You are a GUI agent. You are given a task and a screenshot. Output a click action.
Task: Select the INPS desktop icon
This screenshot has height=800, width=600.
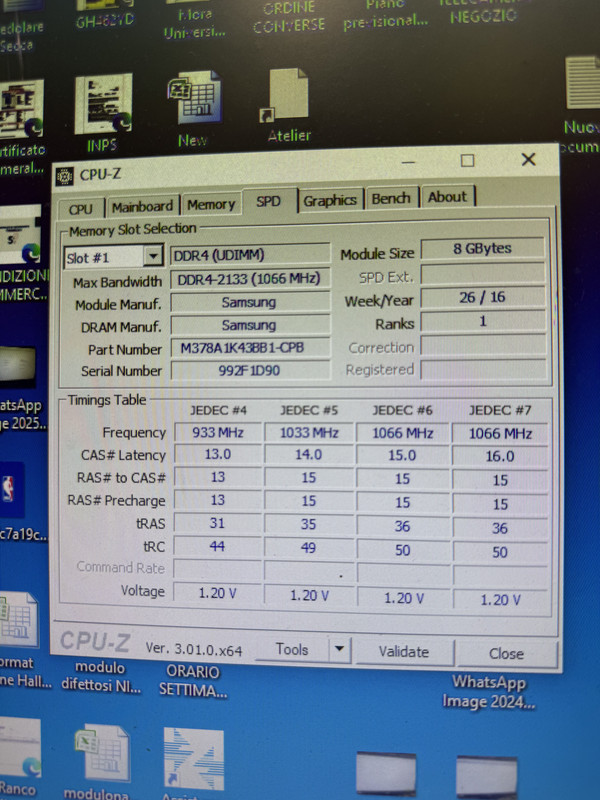click(x=103, y=113)
